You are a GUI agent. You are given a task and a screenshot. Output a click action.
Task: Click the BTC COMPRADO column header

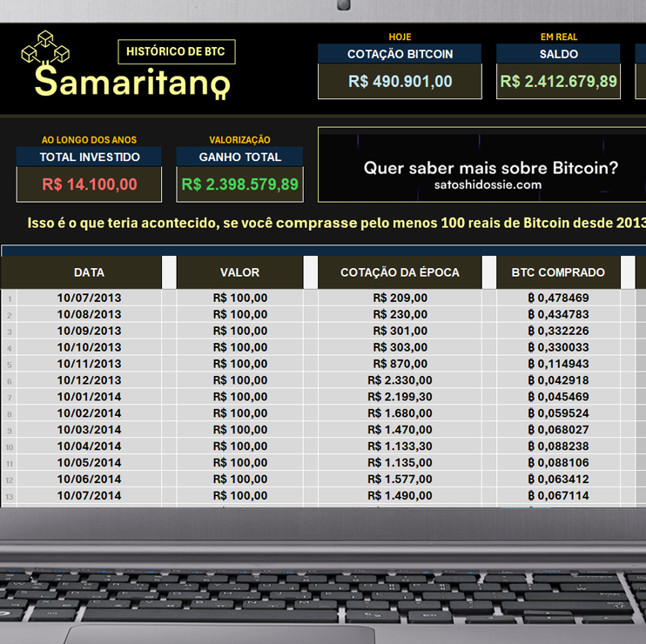click(558, 272)
